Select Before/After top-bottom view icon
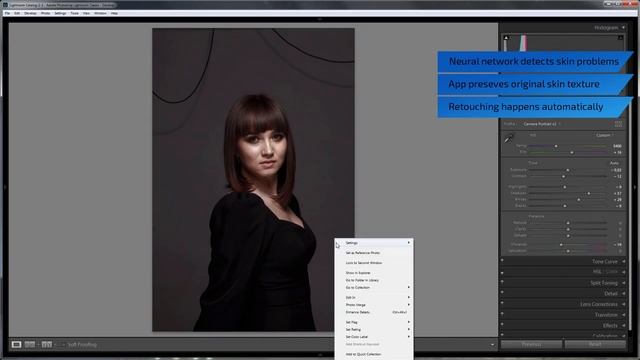This screenshot has height=360, width=640. [47, 344]
